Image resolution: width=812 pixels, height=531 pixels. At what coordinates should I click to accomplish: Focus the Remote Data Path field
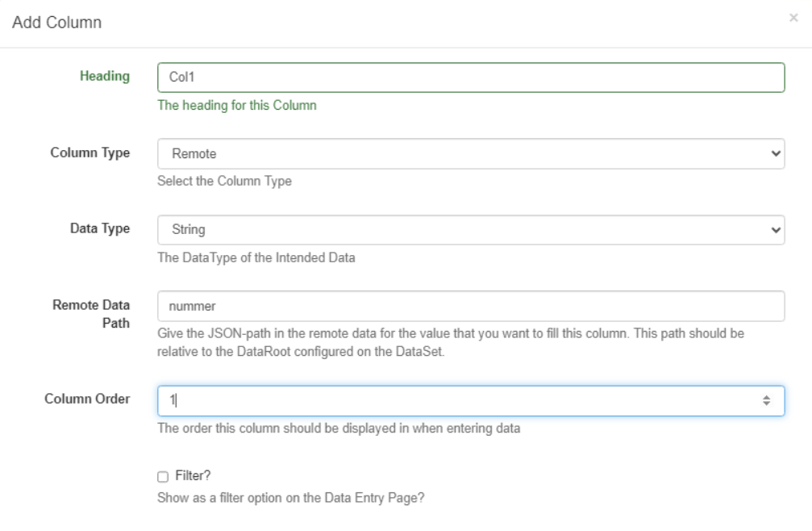[471, 306]
